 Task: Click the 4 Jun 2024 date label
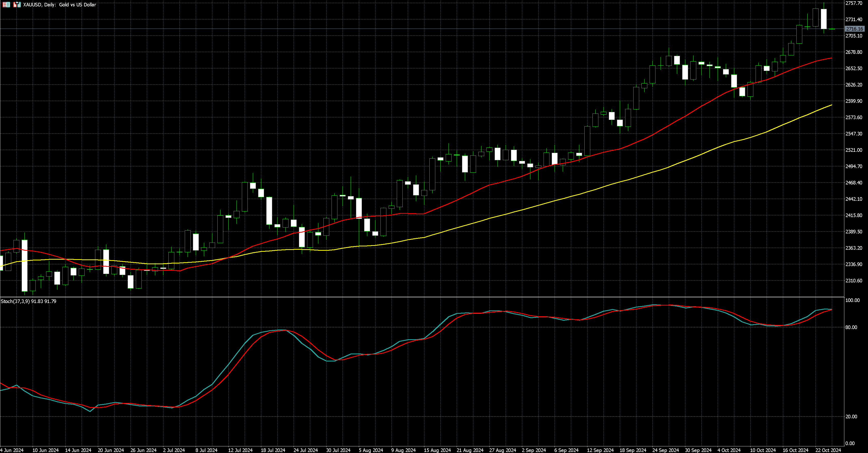[12, 450]
